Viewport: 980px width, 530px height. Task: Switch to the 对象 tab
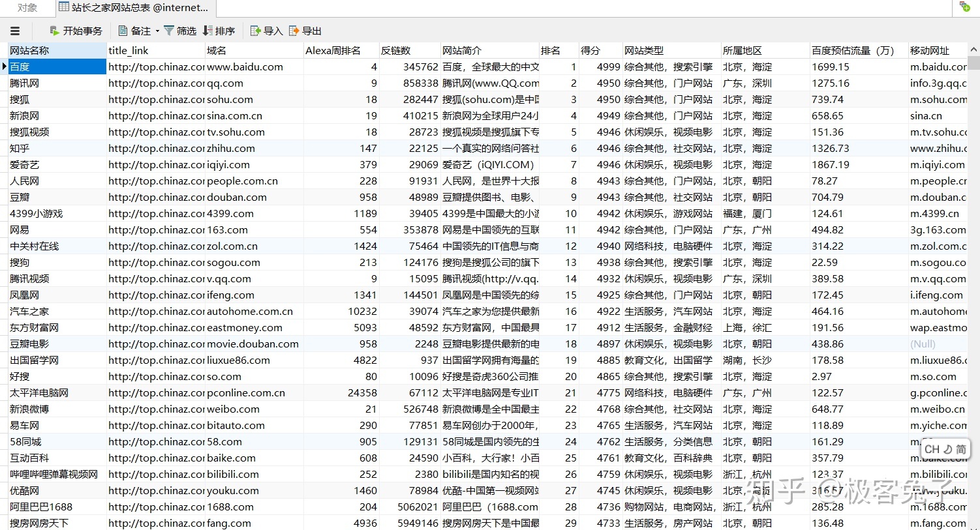pos(27,8)
